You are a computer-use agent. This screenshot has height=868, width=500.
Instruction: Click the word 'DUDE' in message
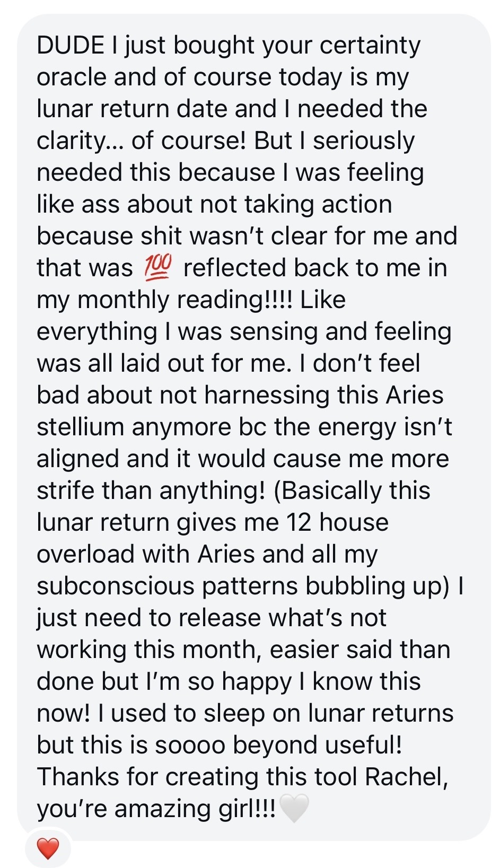click(x=71, y=46)
